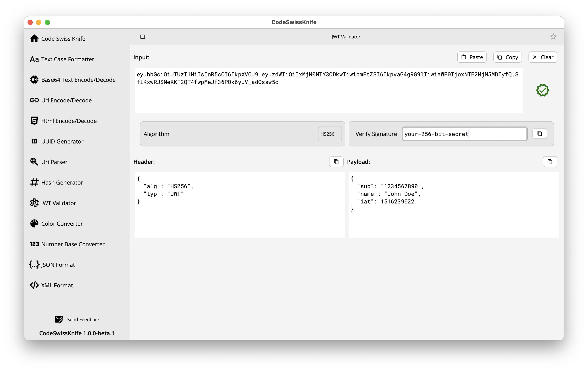Select the Text Case Formatter Aa icon
588x372 pixels.
[x=34, y=59]
